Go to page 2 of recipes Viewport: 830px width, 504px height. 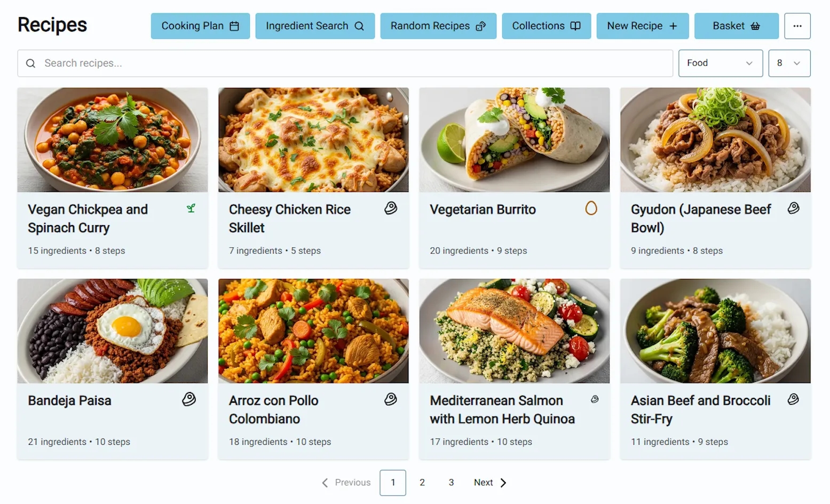tap(422, 483)
